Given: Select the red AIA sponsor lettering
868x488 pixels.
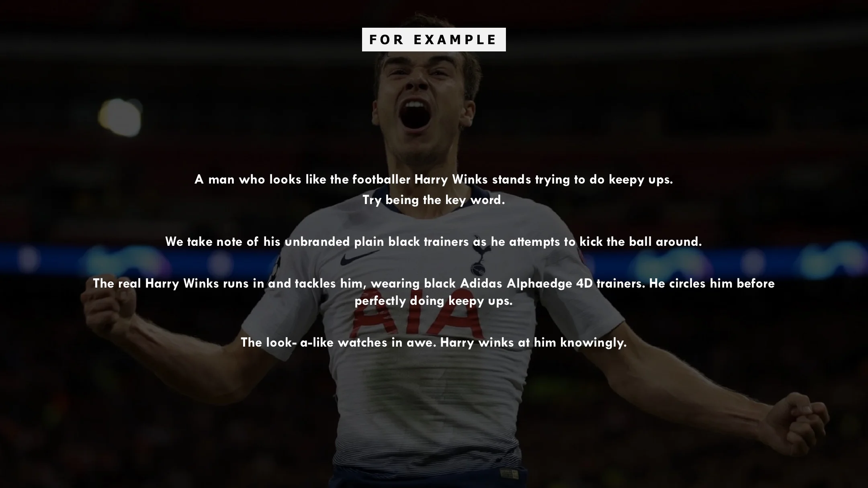Looking at the screenshot, I should tap(416, 318).
